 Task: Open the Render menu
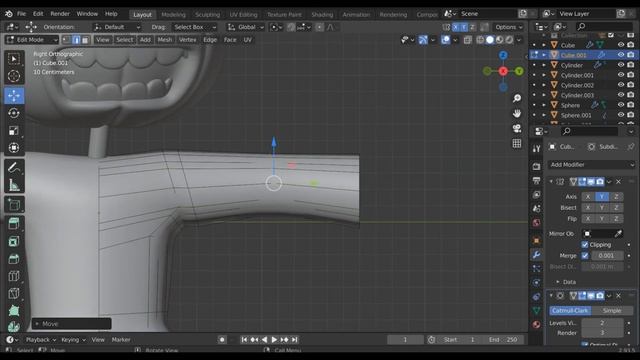[60, 14]
